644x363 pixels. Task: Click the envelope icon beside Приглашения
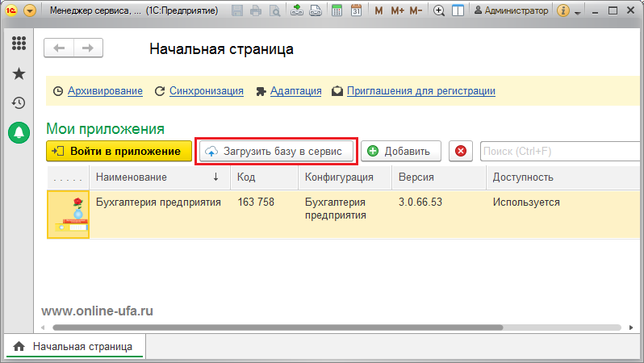coord(337,91)
